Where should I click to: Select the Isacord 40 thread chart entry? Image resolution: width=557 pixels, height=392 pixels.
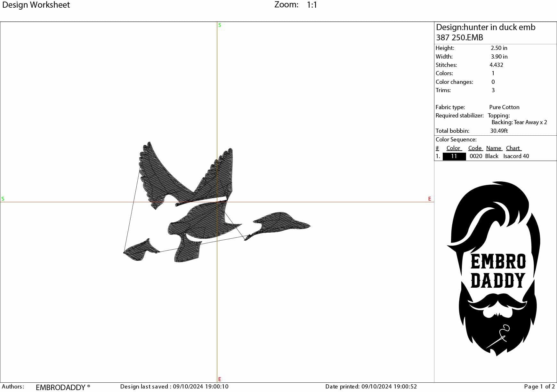coord(516,156)
